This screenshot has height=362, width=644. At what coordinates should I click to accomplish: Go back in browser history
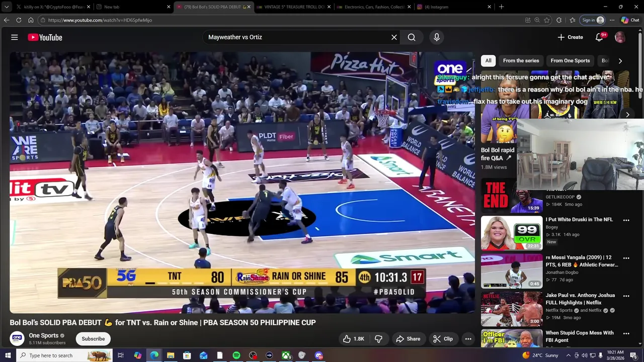[x=7, y=20]
